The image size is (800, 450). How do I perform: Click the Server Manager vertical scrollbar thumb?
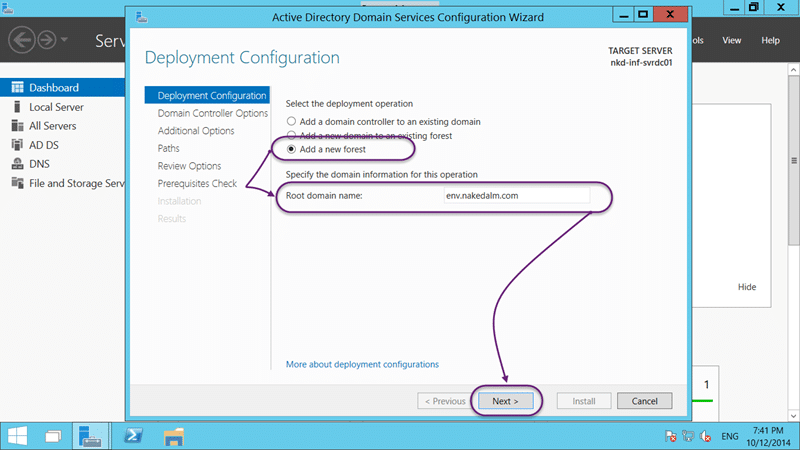(x=794, y=160)
